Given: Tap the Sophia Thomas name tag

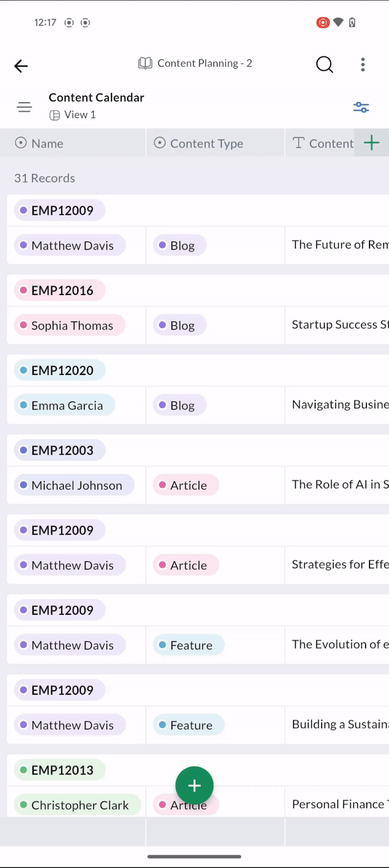Looking at the screenshot, I should (x=70, y=326).
